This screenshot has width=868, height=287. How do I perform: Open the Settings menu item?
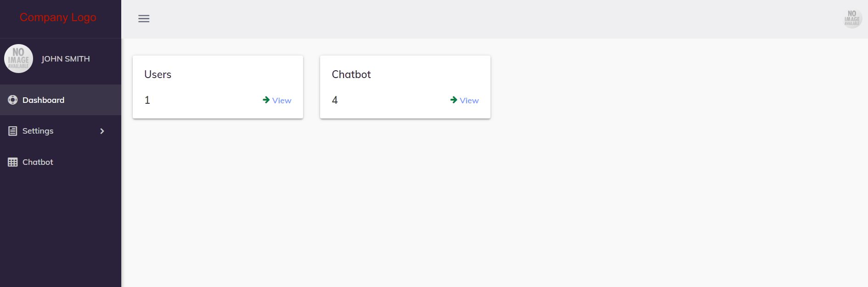pyautogui.click(x=61, y=131)
